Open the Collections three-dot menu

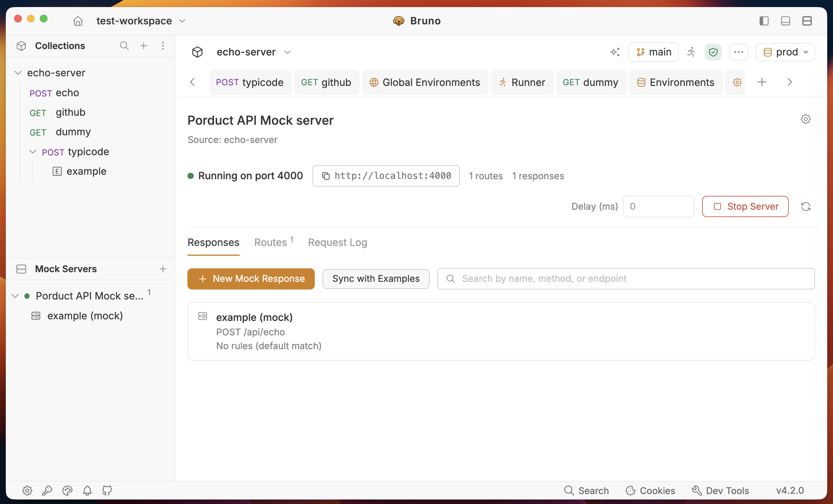tap(163, 46)
